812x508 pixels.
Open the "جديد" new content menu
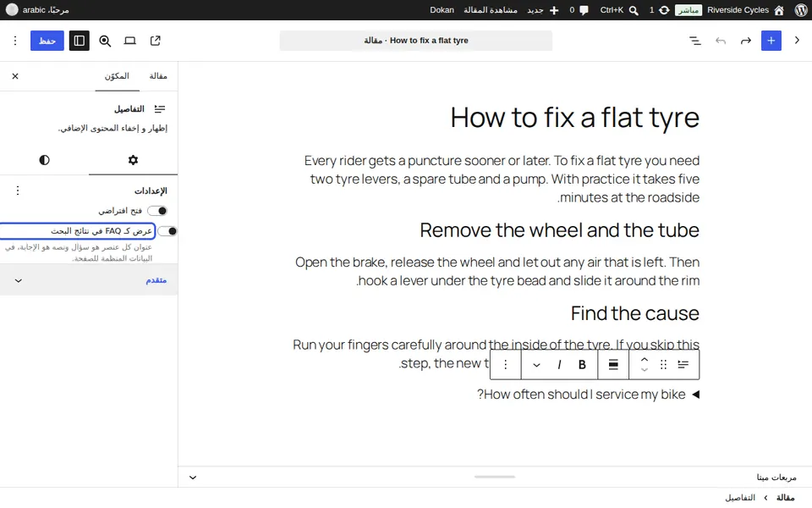543,10
